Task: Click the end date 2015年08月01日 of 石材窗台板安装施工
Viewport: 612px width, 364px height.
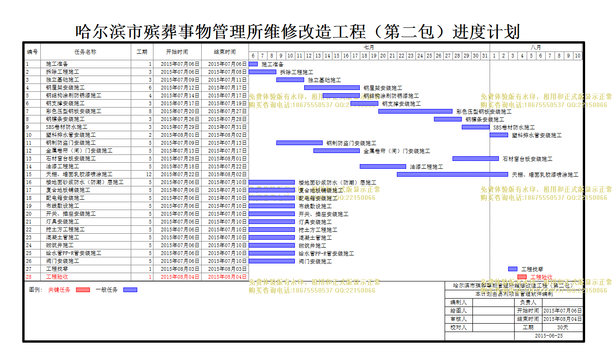Action: (227, 159)
